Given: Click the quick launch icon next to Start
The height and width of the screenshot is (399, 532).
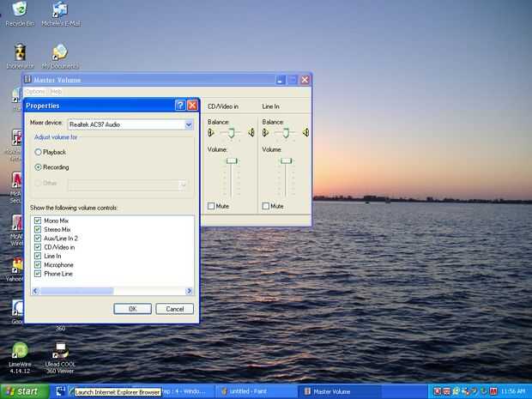Looking at the screenshot, I should [60, 391].
